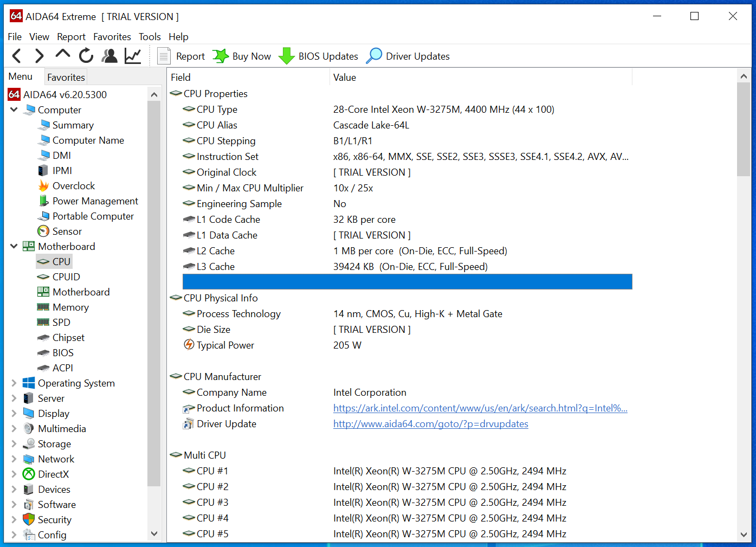Select ACPI in the tree
The image size is (756, 547).
coord(55,368)
